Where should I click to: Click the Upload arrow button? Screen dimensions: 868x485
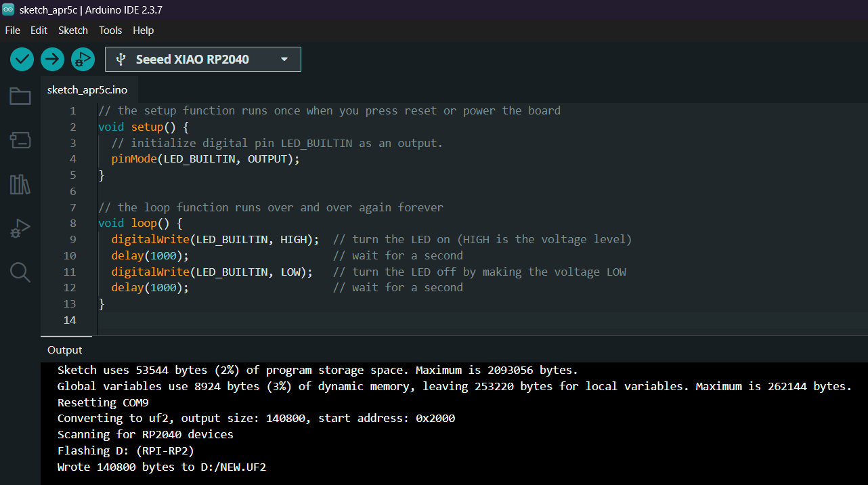pyautogui.click(x=52, y=60)
